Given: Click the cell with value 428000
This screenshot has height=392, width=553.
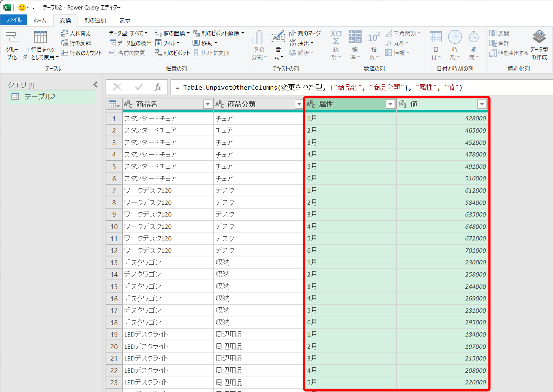Looking at the screenshot, I should [442, 118].
